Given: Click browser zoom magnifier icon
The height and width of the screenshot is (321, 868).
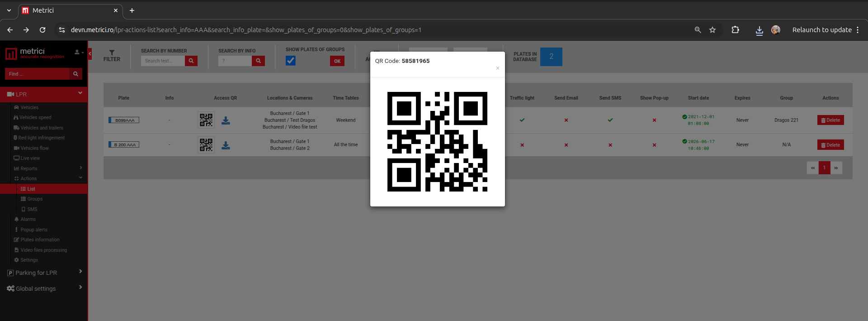Looking at the screenshot, I should pyautogui.click(x=698, y=30).
